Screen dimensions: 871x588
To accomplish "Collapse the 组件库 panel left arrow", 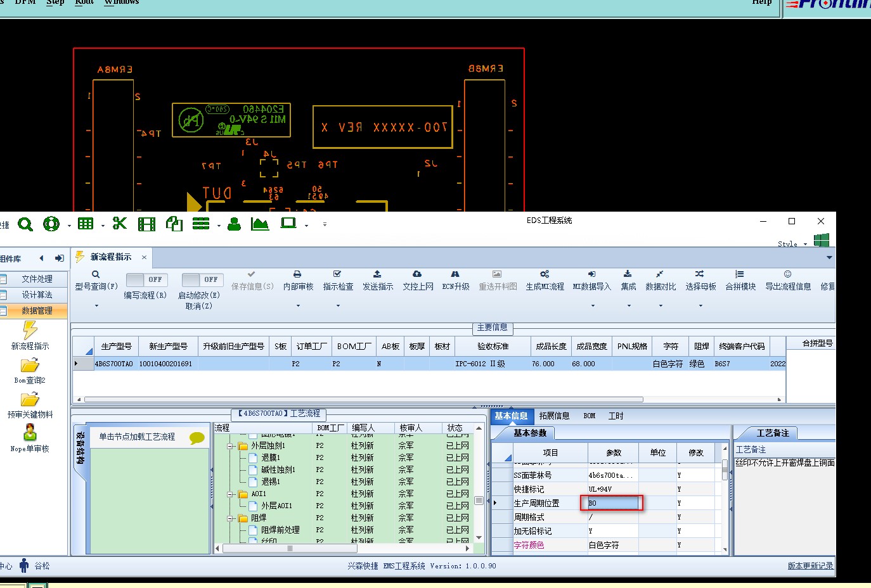I will (x=42, y=258).
